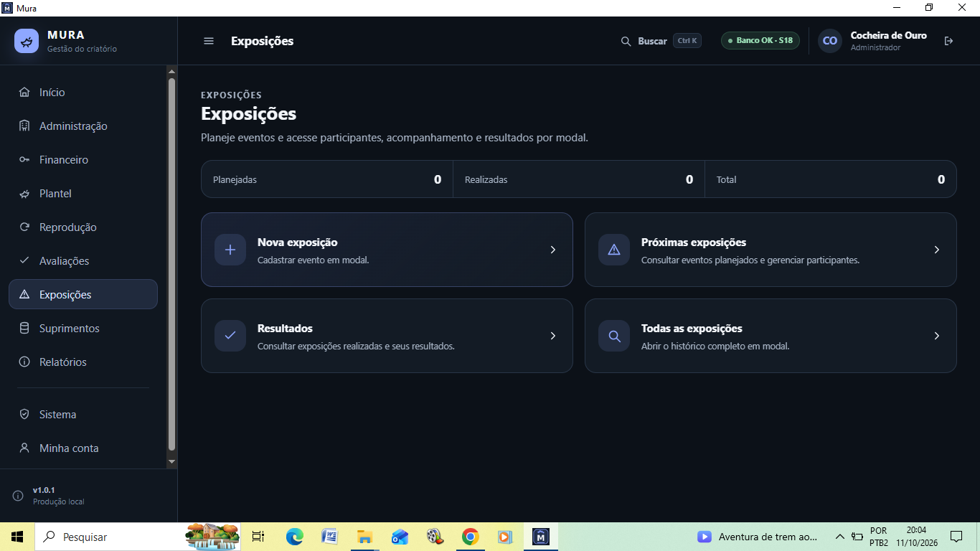Viewport: 980px width, 551px height.
Task: Click the Windows Start button
Action: tap(17, 537)
